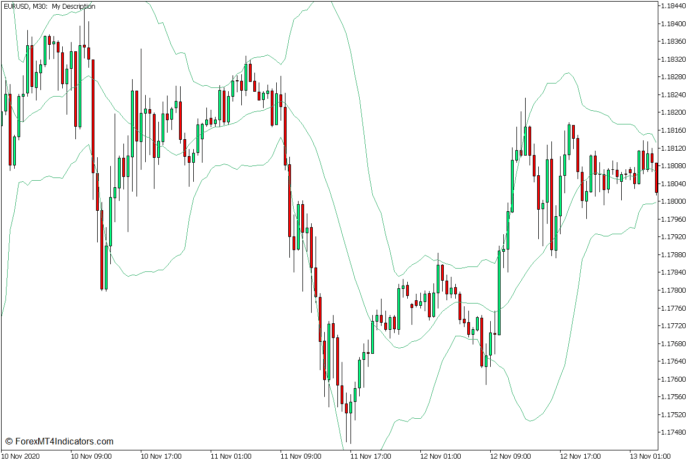Select the 1.18200 price scale label
Screen dimensions: 696x463
coord(674,112)
